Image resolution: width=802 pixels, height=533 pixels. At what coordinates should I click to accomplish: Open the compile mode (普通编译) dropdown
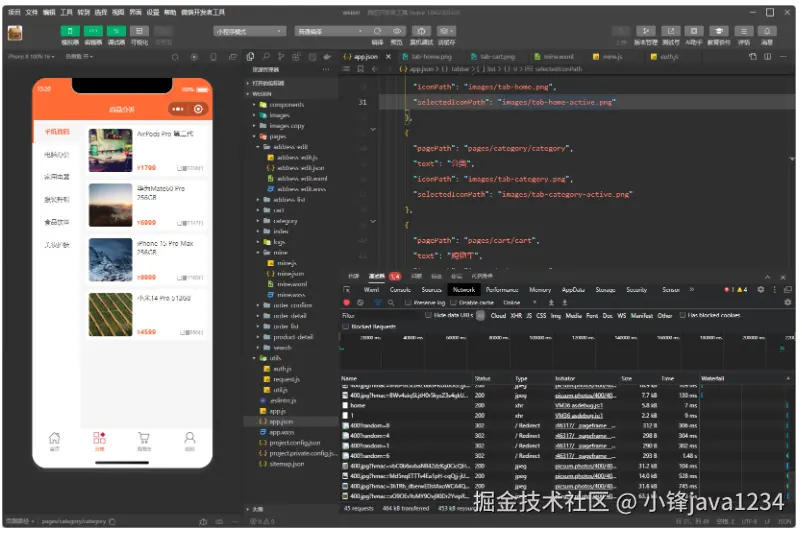tap(330, 31)
